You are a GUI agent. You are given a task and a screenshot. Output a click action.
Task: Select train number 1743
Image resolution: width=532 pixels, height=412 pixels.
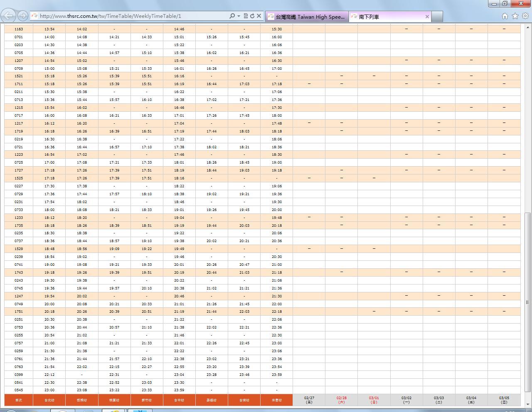19,272
